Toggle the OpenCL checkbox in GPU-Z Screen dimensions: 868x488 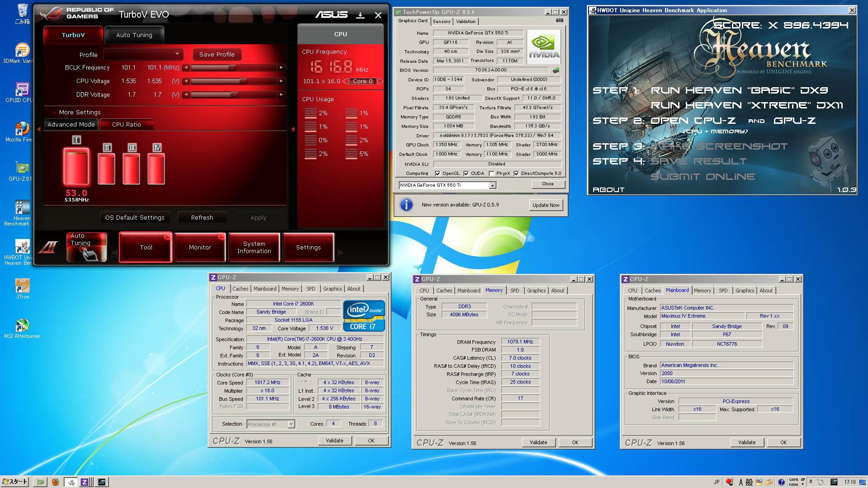[437, 174]
